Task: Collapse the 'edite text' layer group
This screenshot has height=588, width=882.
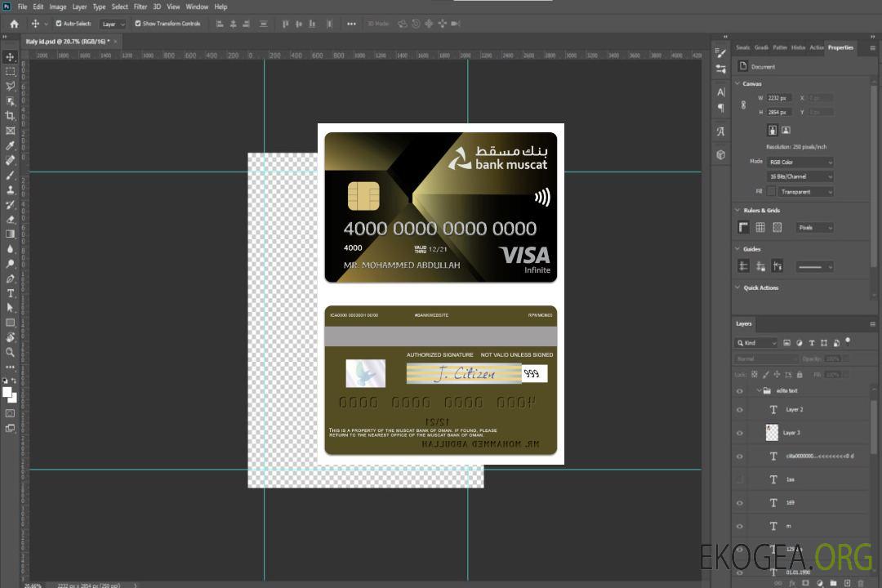Action: (x=759, y=390)
